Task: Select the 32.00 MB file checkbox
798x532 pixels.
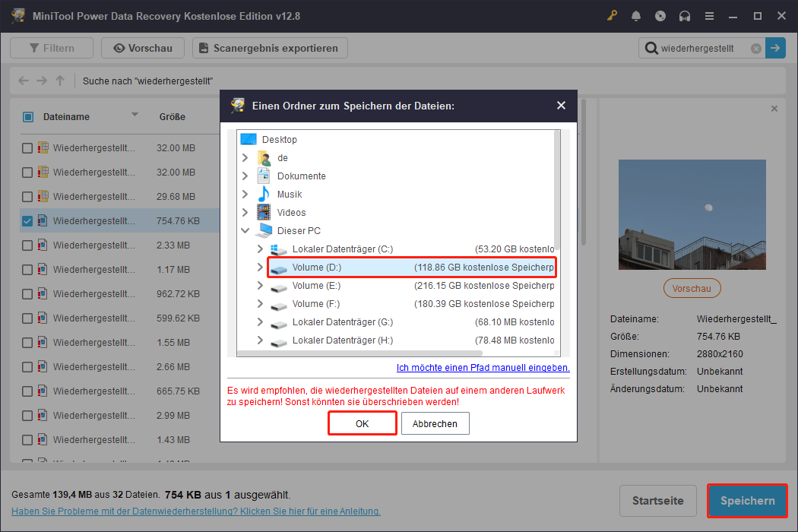Action: (x=26, y=147)
